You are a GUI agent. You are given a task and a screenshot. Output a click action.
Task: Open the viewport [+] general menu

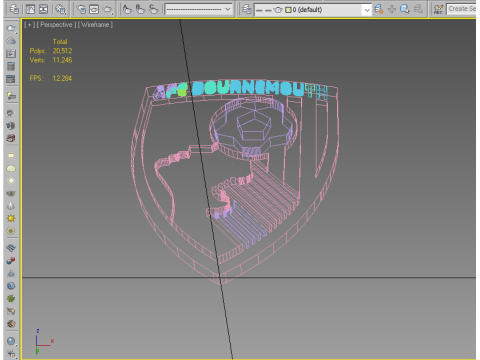tap(29, 25)
